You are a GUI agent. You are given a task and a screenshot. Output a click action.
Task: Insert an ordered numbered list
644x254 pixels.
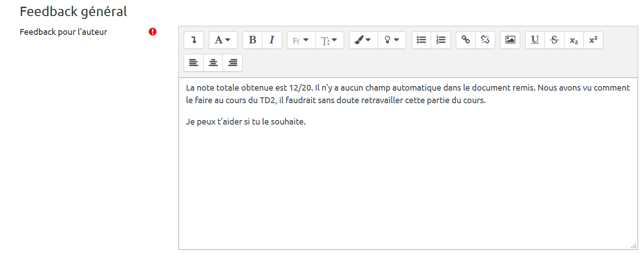(441, 40)
